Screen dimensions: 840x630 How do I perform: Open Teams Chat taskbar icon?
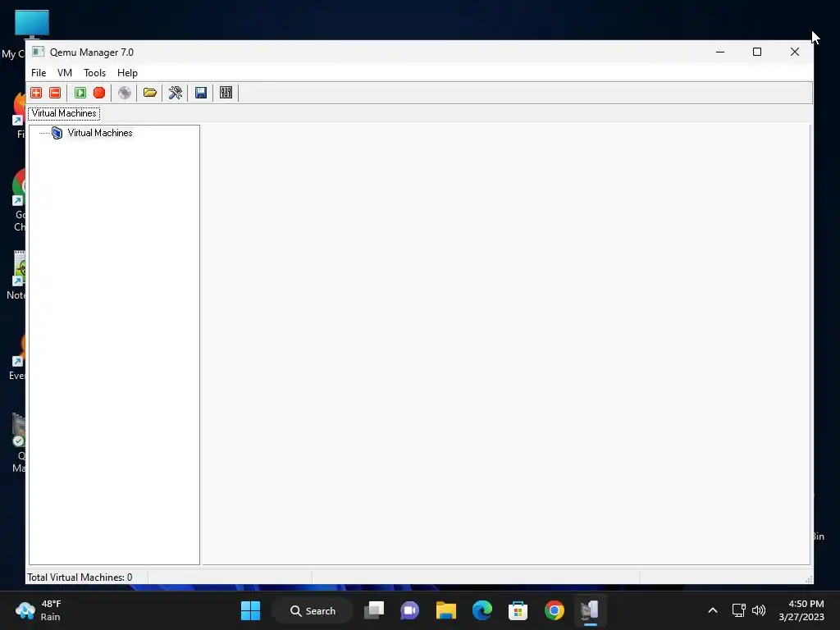410,610
